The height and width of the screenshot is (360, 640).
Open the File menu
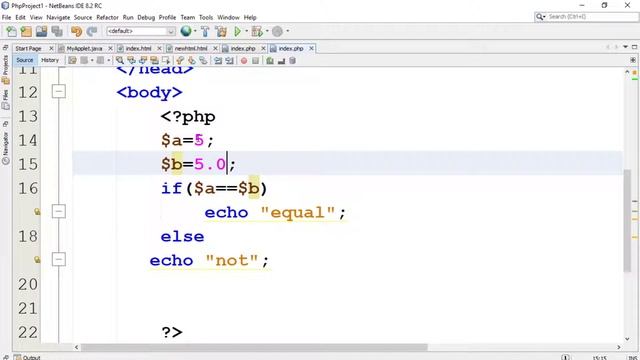7,18
